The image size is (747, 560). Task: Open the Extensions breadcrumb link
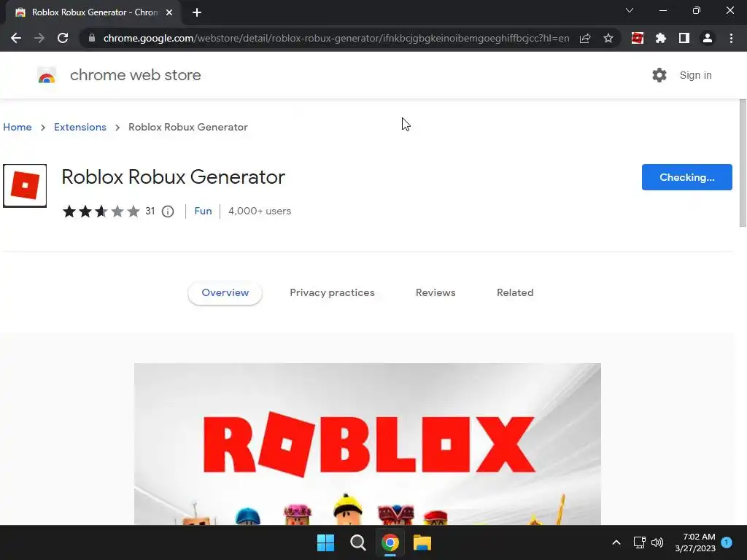click(80, 127)
